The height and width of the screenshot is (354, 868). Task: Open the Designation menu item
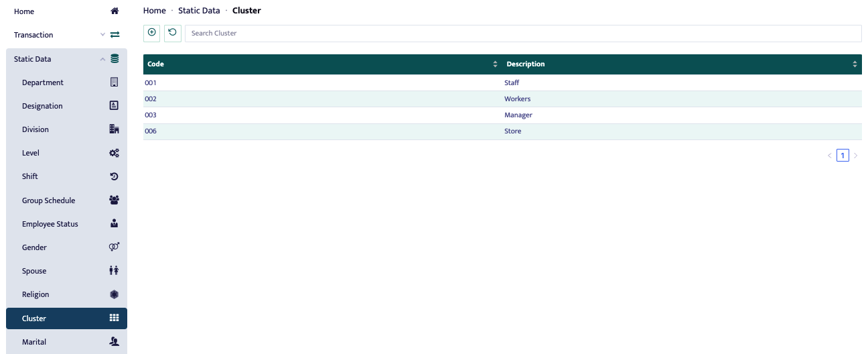(x=66, y=106)
